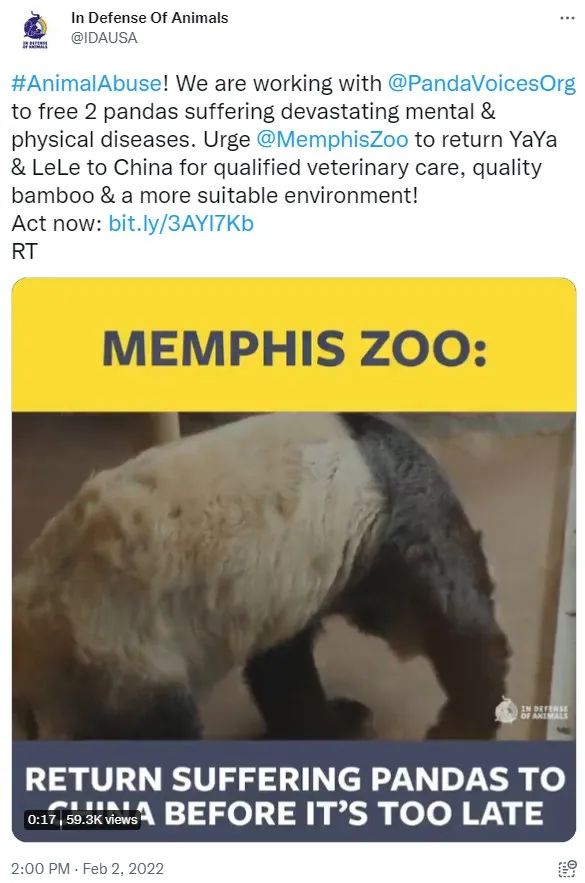Click the MEMPHIS ZOO yellow banner
This screenshot has width=585, height=883.
[x=293, y=345]
